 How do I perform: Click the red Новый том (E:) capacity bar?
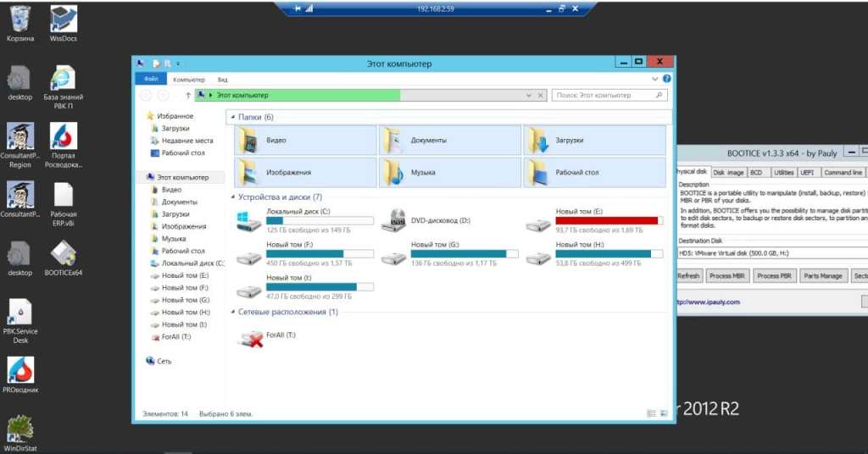[607, 220]
